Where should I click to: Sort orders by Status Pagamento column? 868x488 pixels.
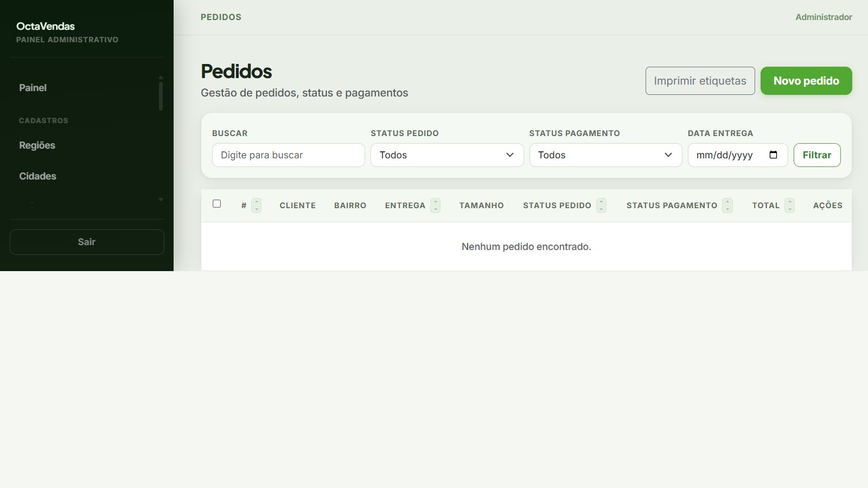(728, 205)
